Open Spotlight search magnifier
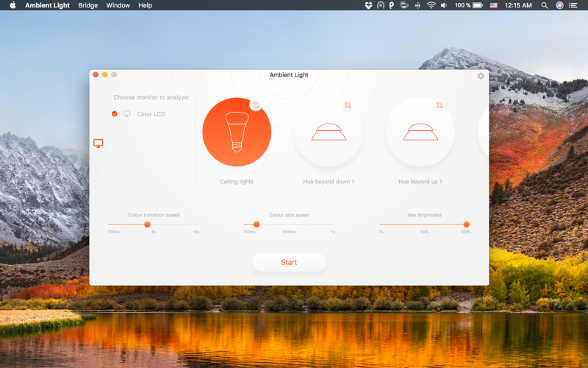Viewport: 588px width, 368px height. coord(545,5)
